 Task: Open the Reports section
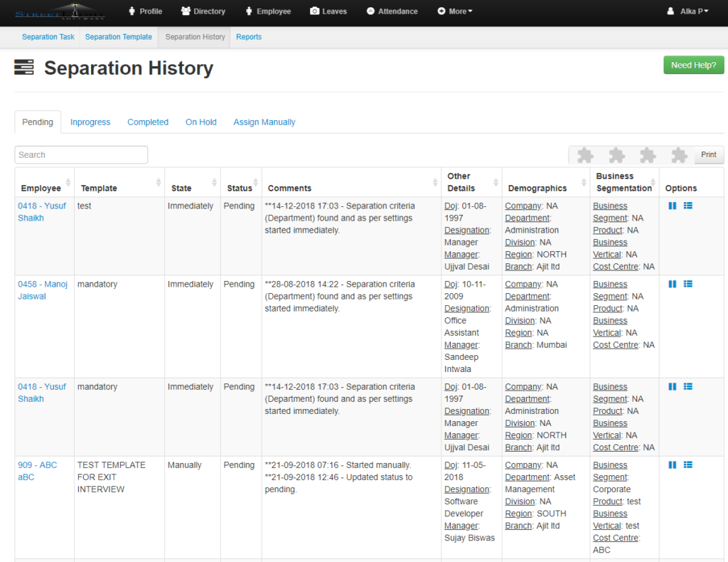click(x=249, y=36)
